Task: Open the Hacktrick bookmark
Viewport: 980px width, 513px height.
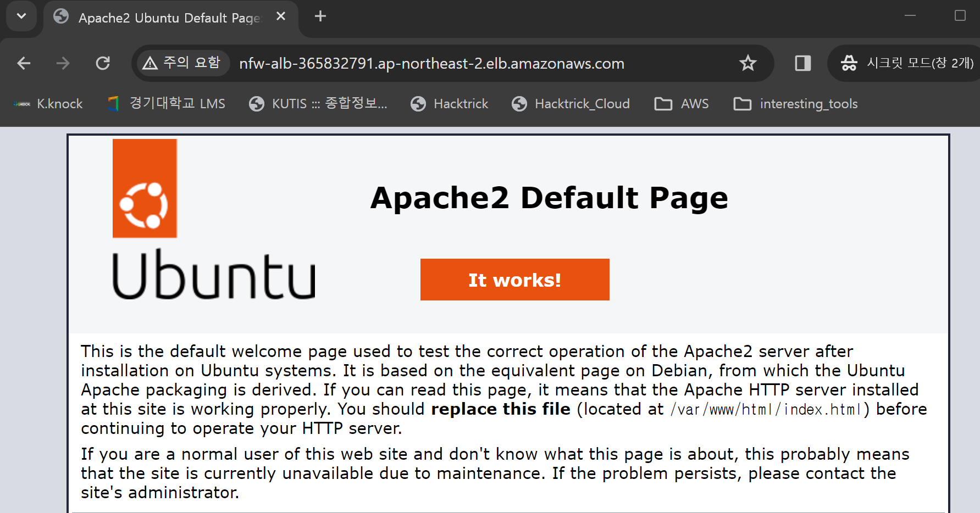Action: coord(450,104)
